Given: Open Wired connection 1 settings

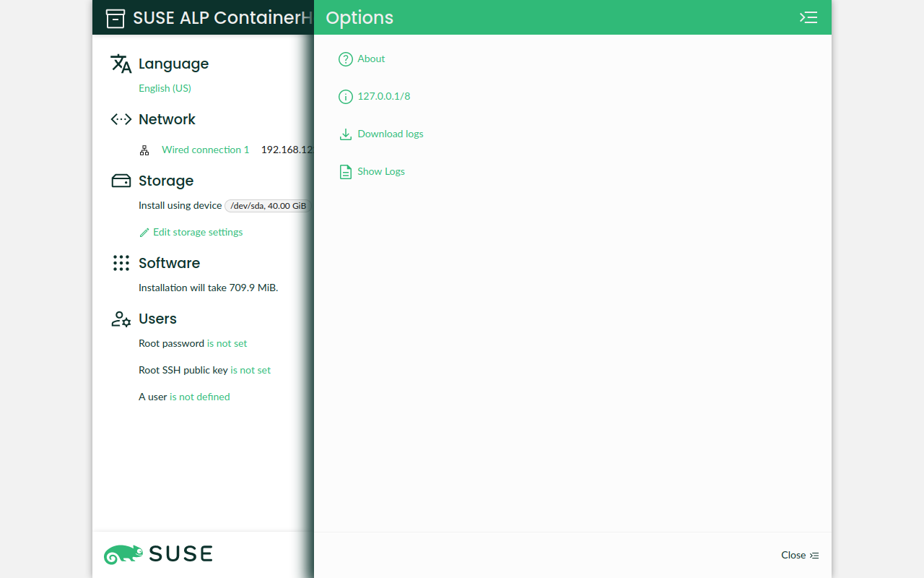Looking at the screenshot, I should [x=205, y=150].
